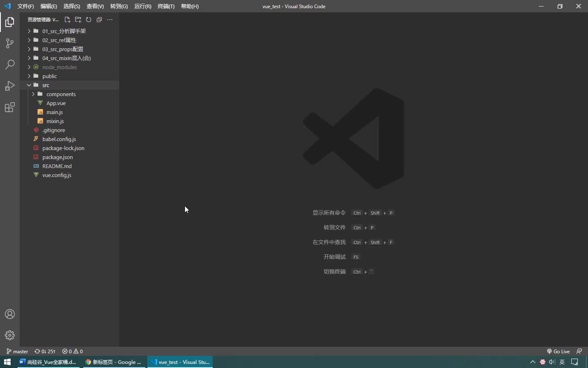Synchronize changes 0↓ 25↑ in status bar
The width and height of the screenshot is (588, 368).
[x=45, y=351]
